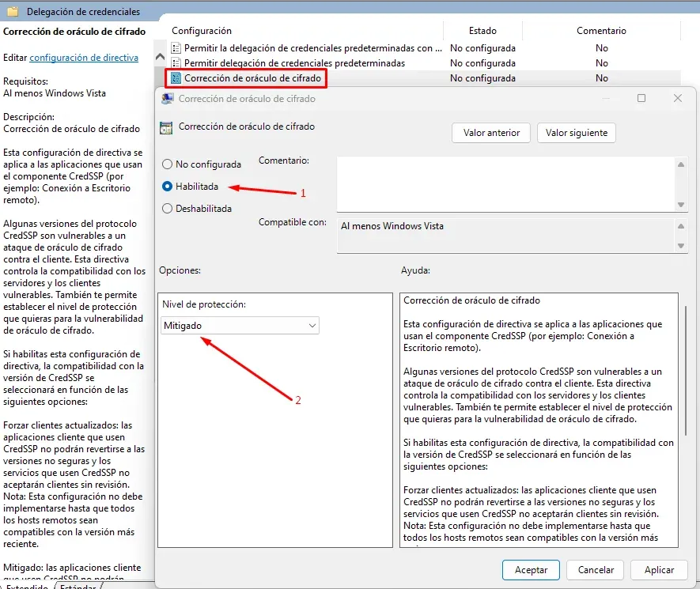Click the Cancelar button
The image size is (700, 589).
[596, 570]
